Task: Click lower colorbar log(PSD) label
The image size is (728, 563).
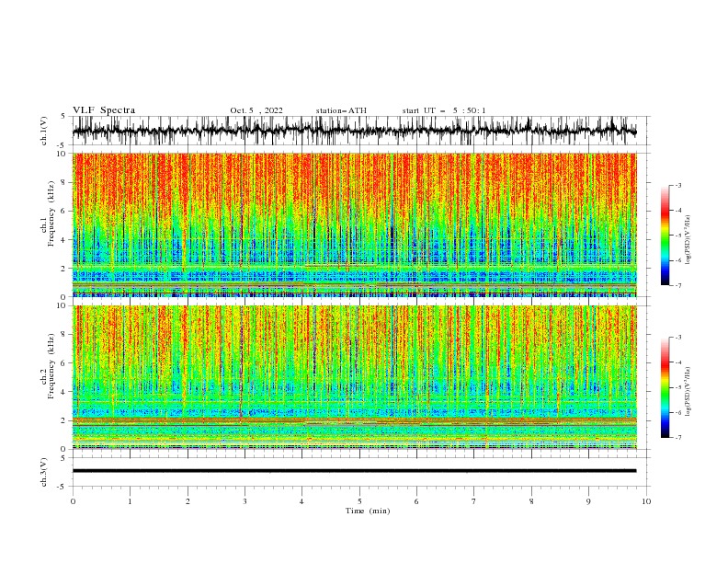Action: click(688, 391)
